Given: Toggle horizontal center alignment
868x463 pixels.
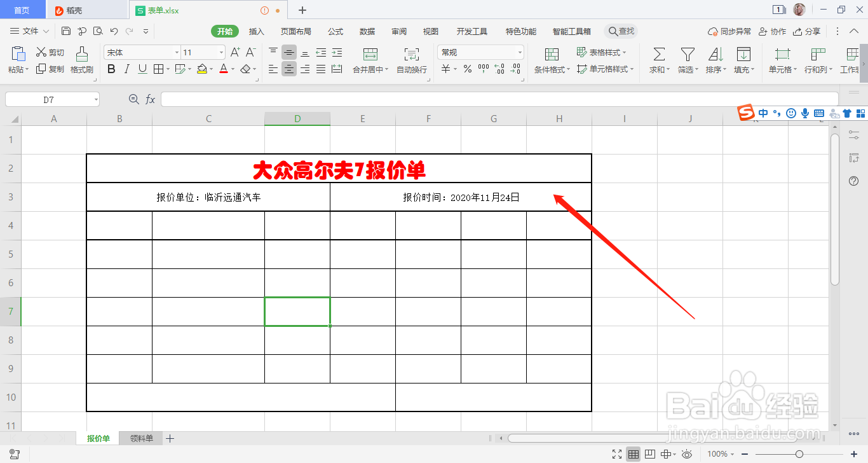Looking at the screenshot, I should pyautogui.click(x=289, y=69).
